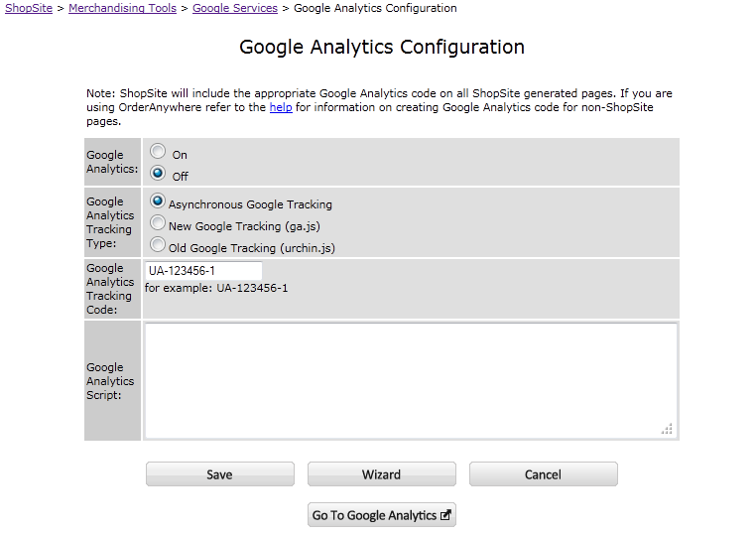The width and height of the screenshot is (756, 534).
Task: Click the 'for example: UA-123456-1' hint text
Action: 216,288
